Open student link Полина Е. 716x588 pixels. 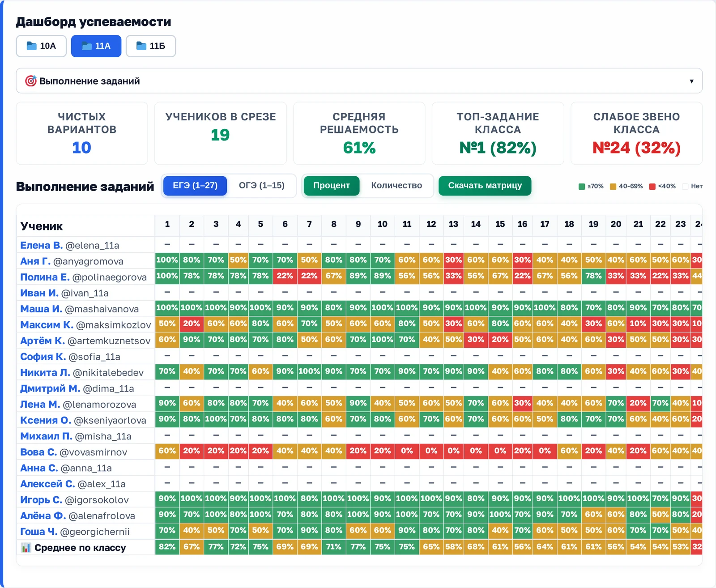coord(45,277)
